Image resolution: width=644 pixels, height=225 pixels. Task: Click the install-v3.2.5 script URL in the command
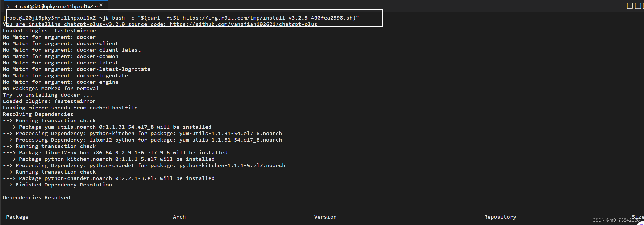268,18
